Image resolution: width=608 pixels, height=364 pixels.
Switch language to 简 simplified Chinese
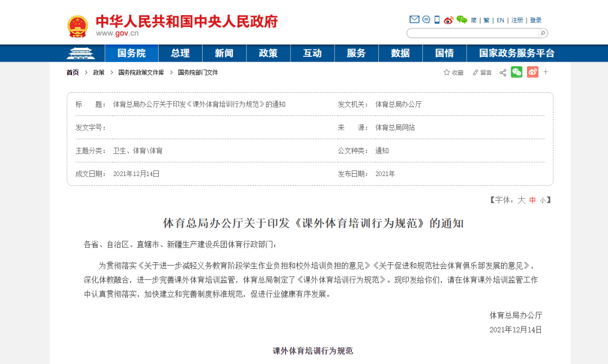473,19
